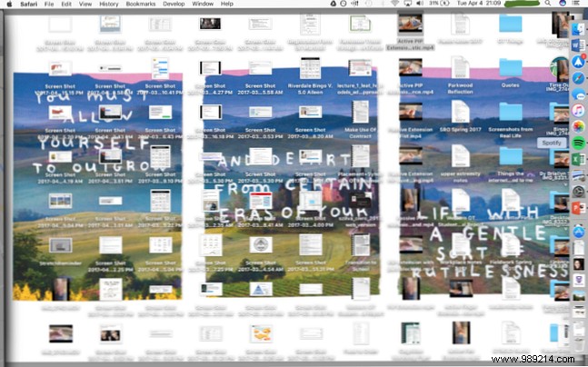The width and height of the screenshot is (588, 367).
Task: Open the History menu
Action: point(109,4)
